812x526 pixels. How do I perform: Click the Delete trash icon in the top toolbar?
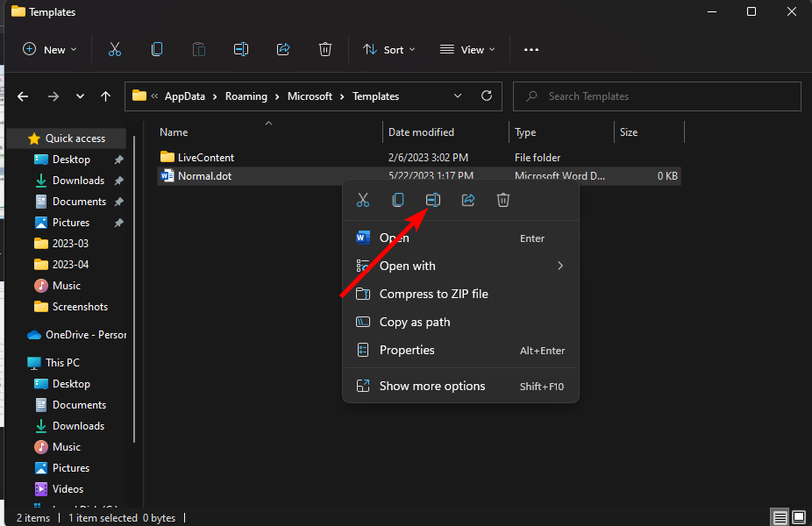(x=325, y=50)
